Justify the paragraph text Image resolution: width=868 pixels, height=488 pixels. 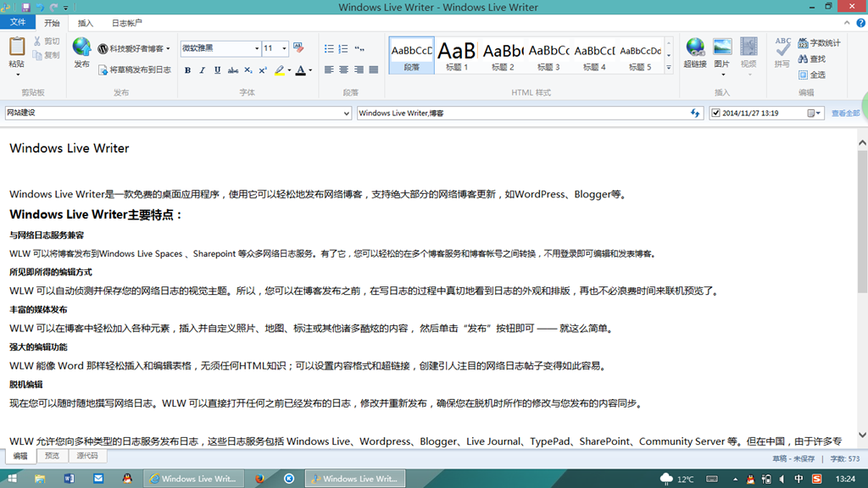point(374,69)
